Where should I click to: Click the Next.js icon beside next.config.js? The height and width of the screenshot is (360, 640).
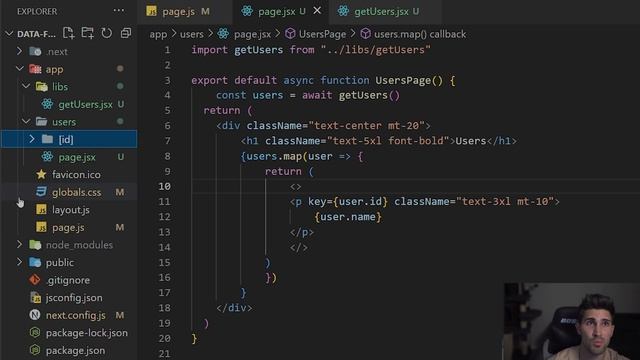tap(35, 315)
